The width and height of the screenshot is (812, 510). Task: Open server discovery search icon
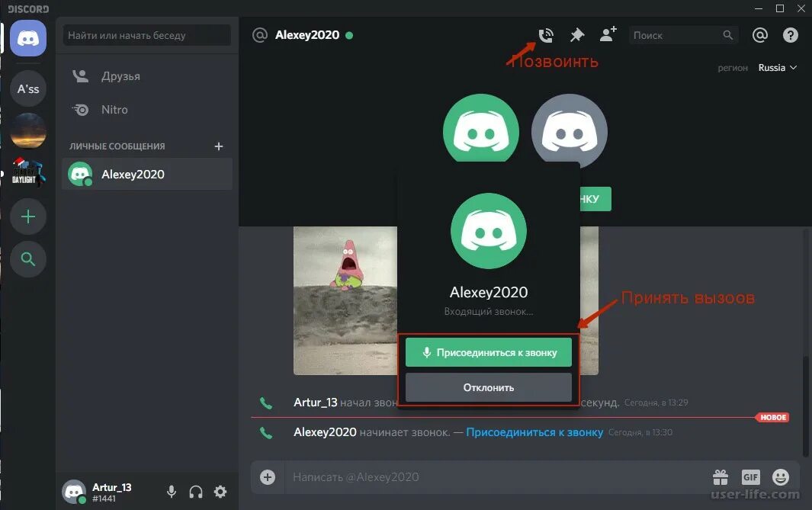click(x=28, y=259)
